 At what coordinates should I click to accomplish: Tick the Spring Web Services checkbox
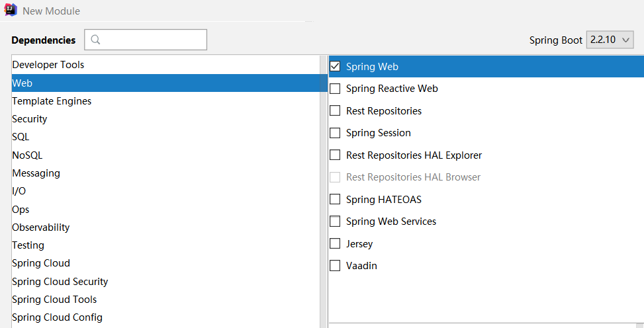[x=335, y=222]
